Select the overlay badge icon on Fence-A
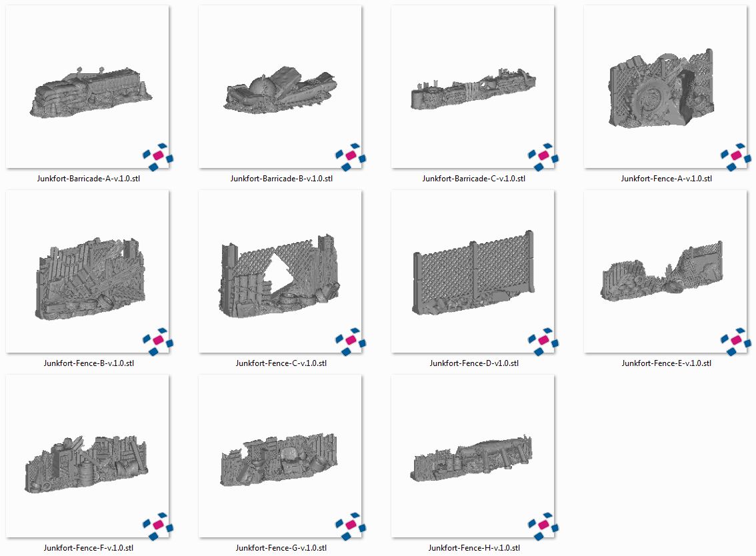The height and width of the screenshot is (556, 756). pos(735,156)
